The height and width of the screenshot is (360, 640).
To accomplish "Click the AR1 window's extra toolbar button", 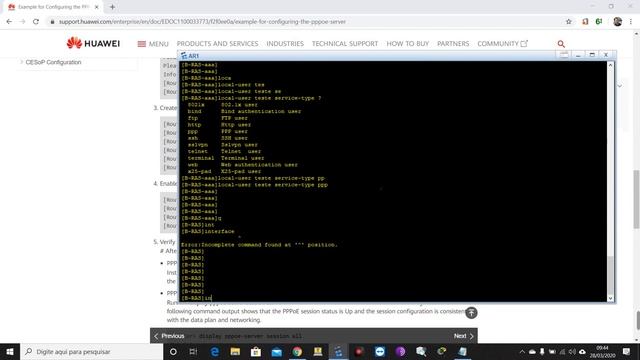I will click(564, 55).
